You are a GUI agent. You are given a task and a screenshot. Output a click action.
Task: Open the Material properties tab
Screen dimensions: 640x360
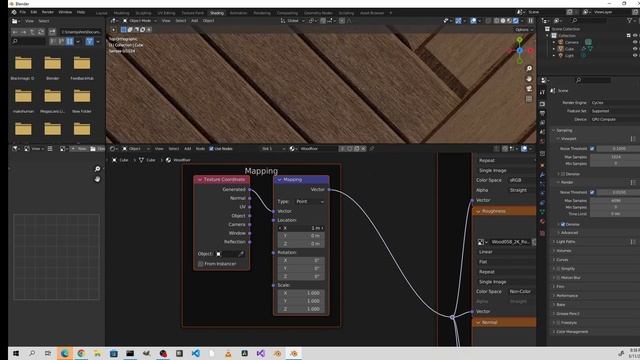(542, 221)
